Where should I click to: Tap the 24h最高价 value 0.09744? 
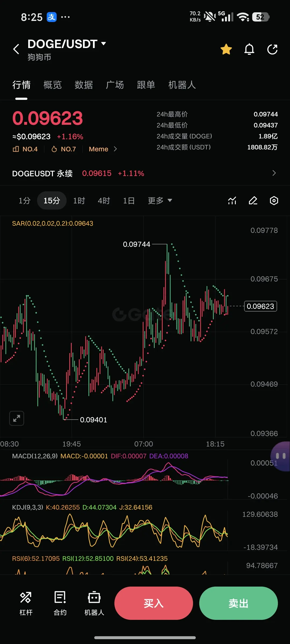click(x=266, y=114)
